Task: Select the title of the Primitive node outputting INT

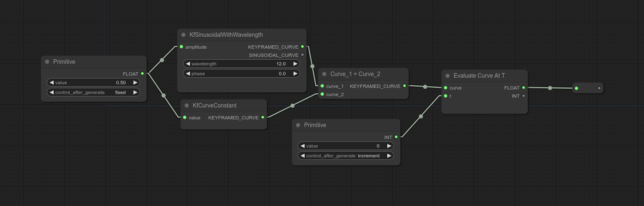Action: [315, 125]
